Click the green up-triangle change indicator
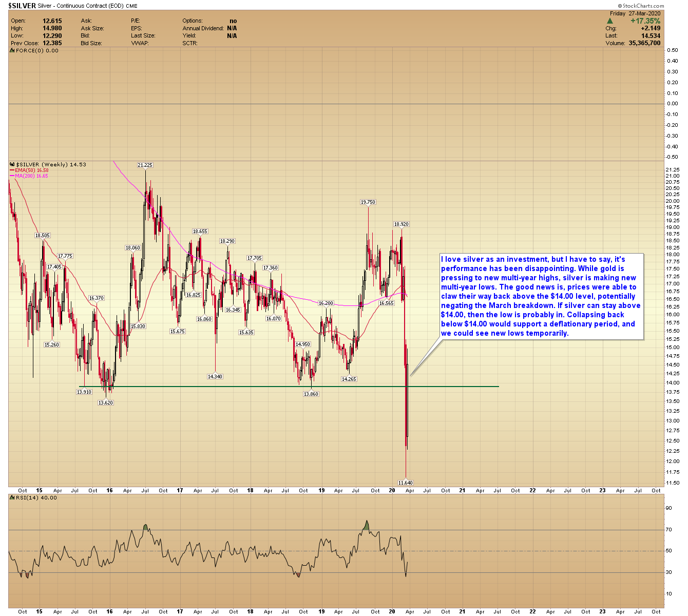688x616 pixels. (609, 21)
